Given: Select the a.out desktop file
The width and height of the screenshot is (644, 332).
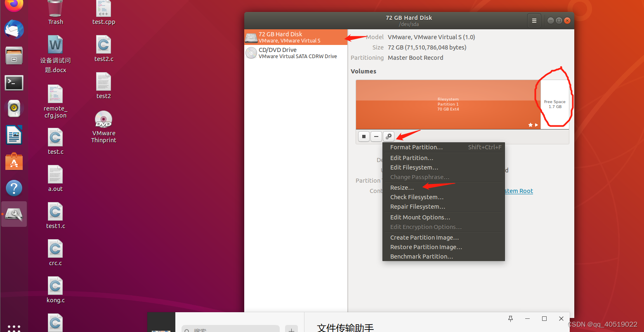Looking at the screenshot, I should tap(55, 179).
